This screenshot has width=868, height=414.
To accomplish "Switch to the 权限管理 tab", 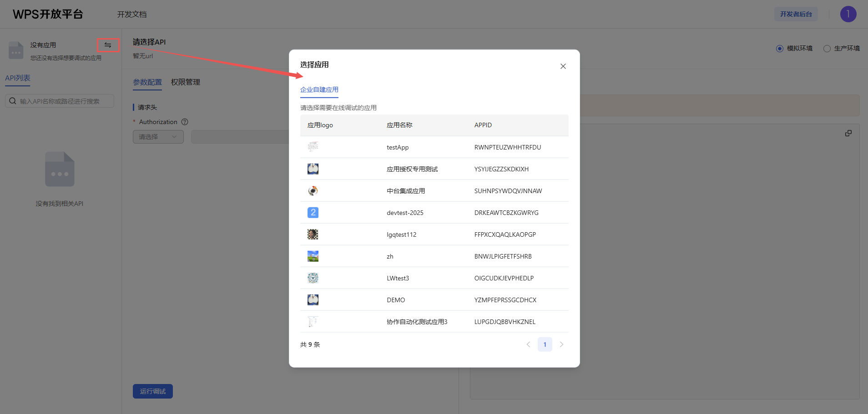I will point(186,82).
